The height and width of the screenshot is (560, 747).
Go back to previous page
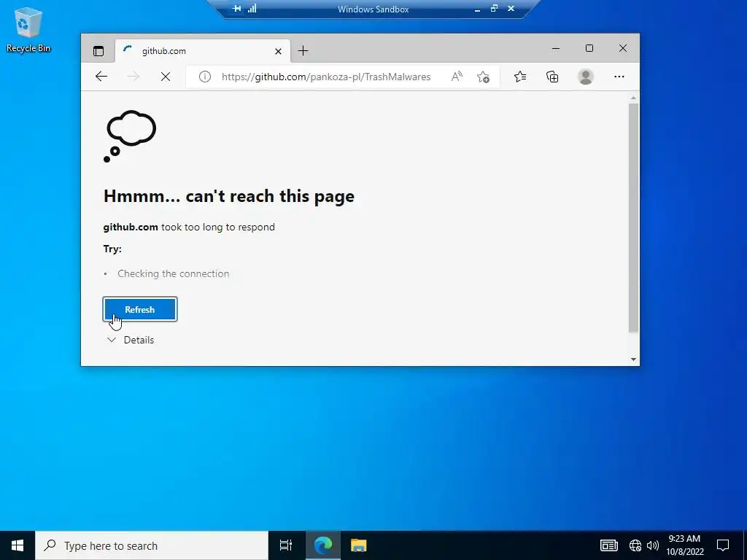[101, 77]
